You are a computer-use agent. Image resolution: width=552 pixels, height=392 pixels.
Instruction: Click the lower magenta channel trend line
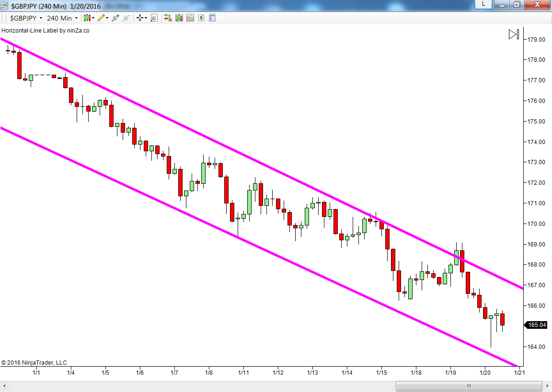pos(259,247)
